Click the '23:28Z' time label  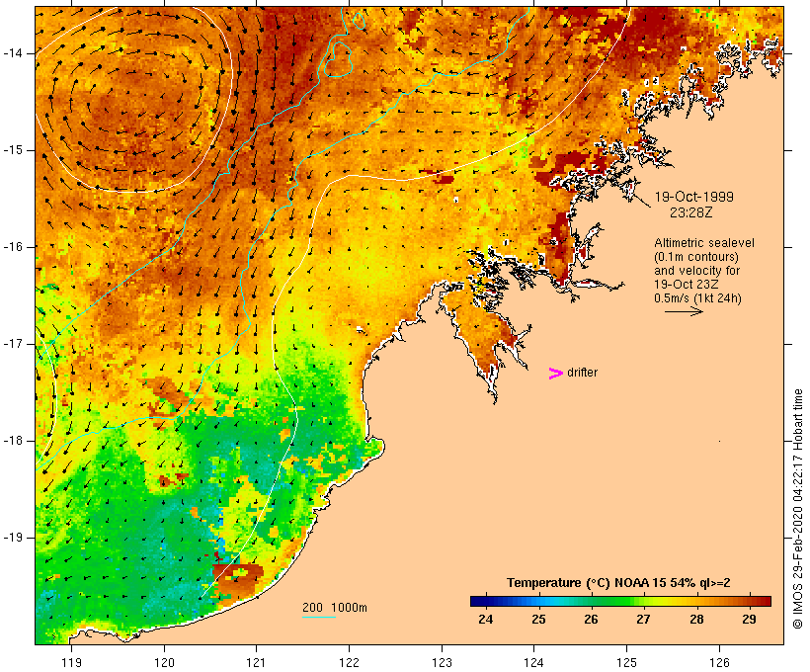pos(690,212)
